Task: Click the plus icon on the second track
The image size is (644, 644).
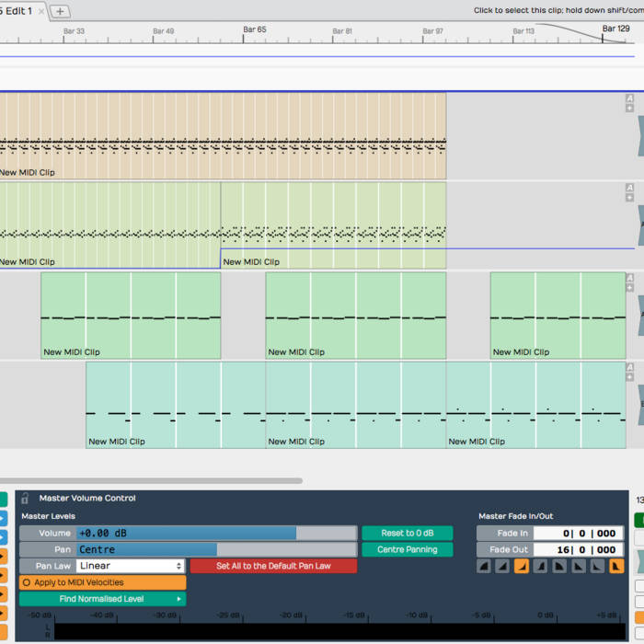Action: (629, 198)
